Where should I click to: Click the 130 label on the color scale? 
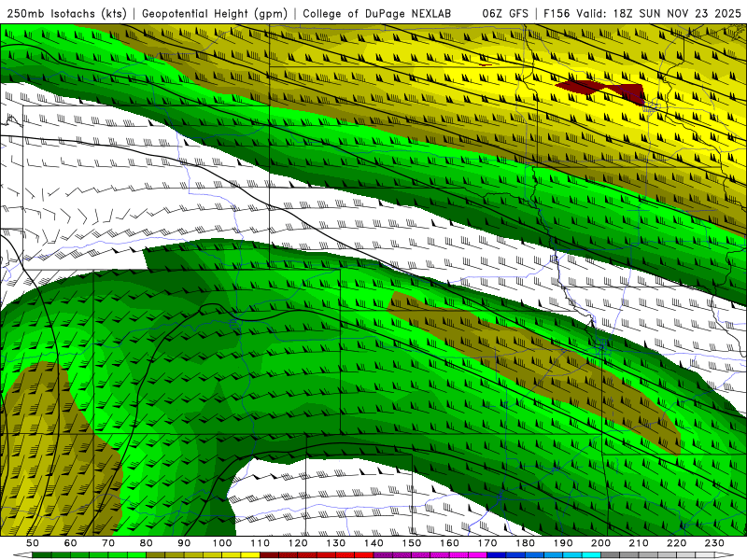click(x=336, y=543)
